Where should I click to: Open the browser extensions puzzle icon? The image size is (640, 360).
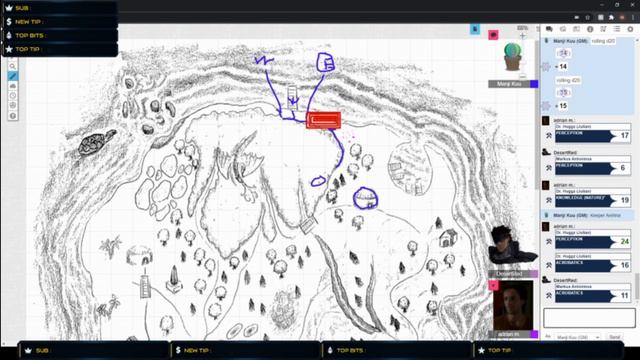(x=611, y=18)
